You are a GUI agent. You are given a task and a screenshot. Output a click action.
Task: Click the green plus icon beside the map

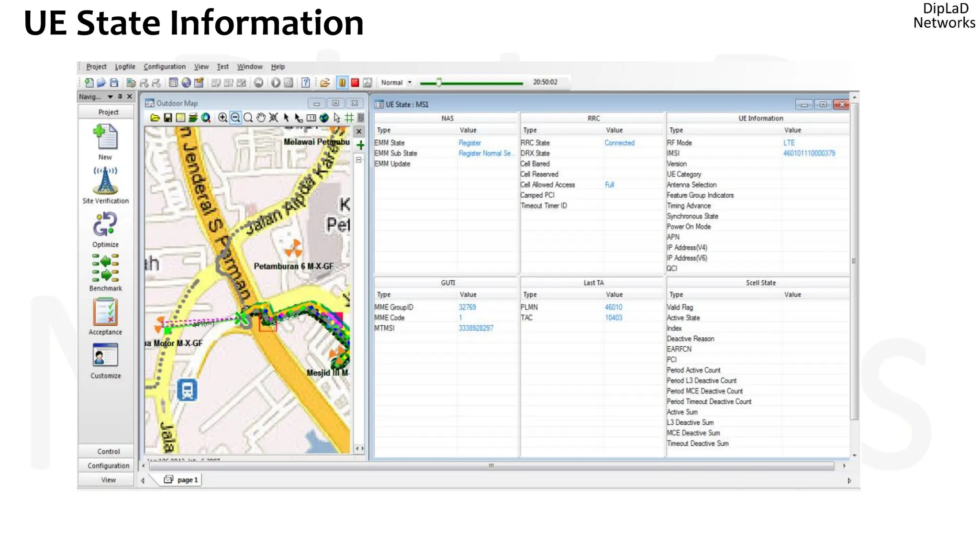click(x=360, y=145)
